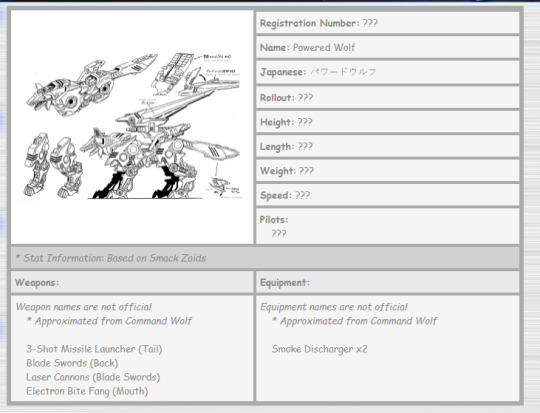Select 'Smoke Discharger x2' entry
Image resolution: width=540 pixels, height=413 pixels.
pyautogui.click(x=319, y=349)
